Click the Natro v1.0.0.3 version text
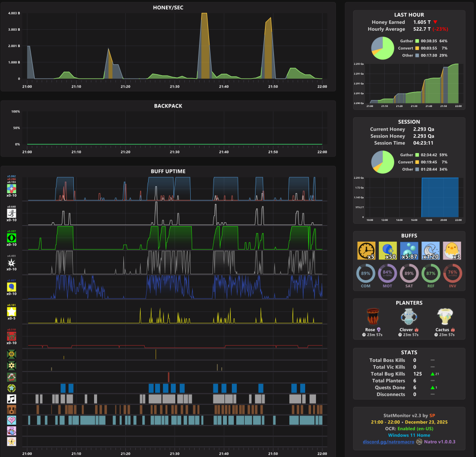This screenshot has height=457, width=476. 439,442
